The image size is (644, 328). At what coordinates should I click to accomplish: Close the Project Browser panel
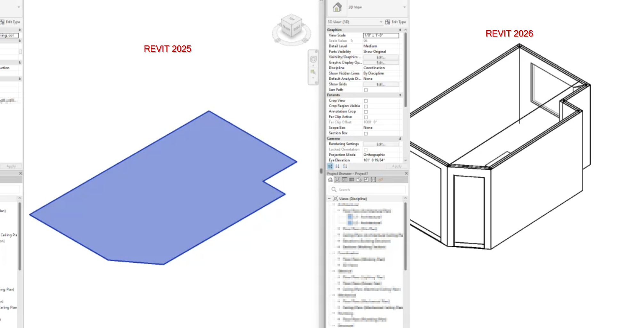click(406, 173)
